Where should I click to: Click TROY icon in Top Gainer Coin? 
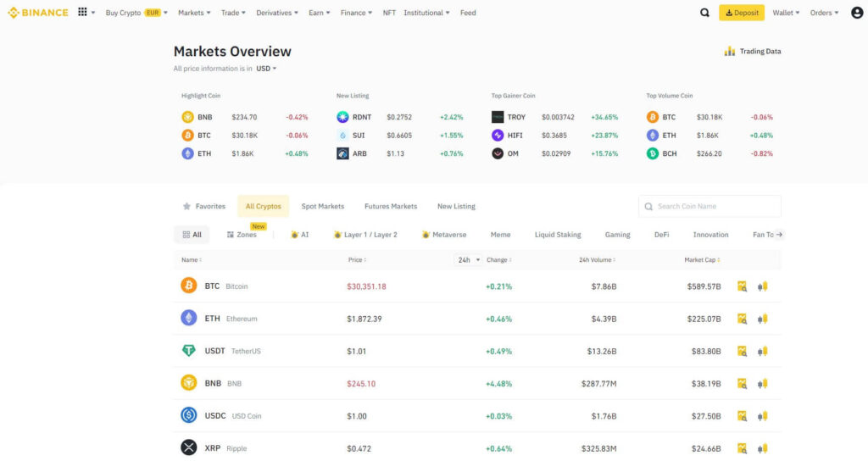pyautogui.click(x=498, y=117)
